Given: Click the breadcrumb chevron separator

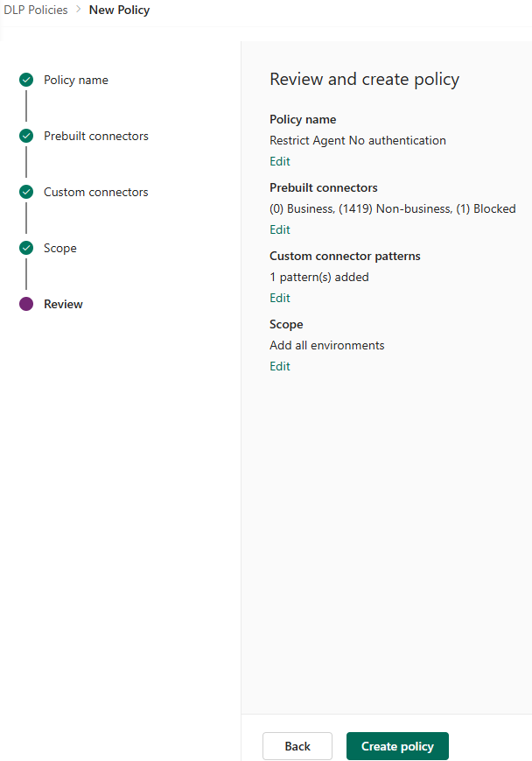Looking at the screenshot, I should (x=79, y=11).
